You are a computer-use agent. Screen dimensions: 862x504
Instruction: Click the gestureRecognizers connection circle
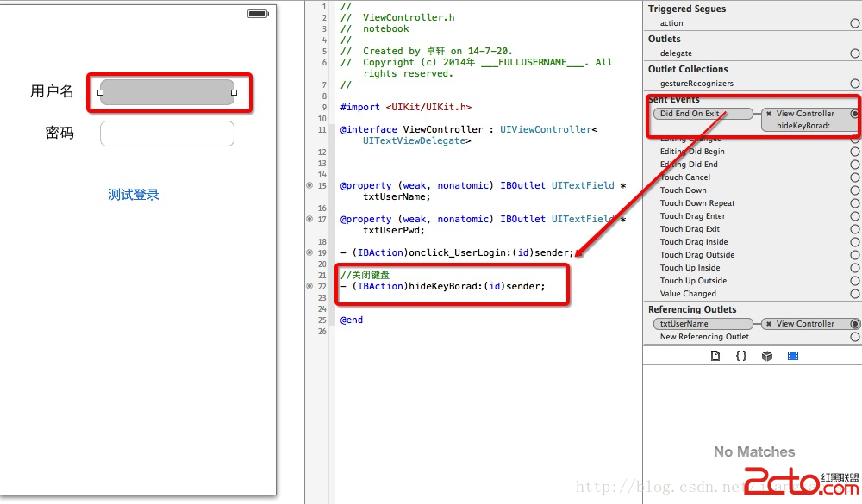854,84
